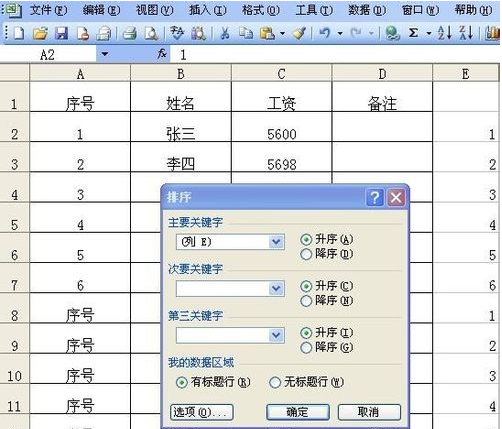
Task: Click cell containing 5698
Action: (x=281, y=157)
